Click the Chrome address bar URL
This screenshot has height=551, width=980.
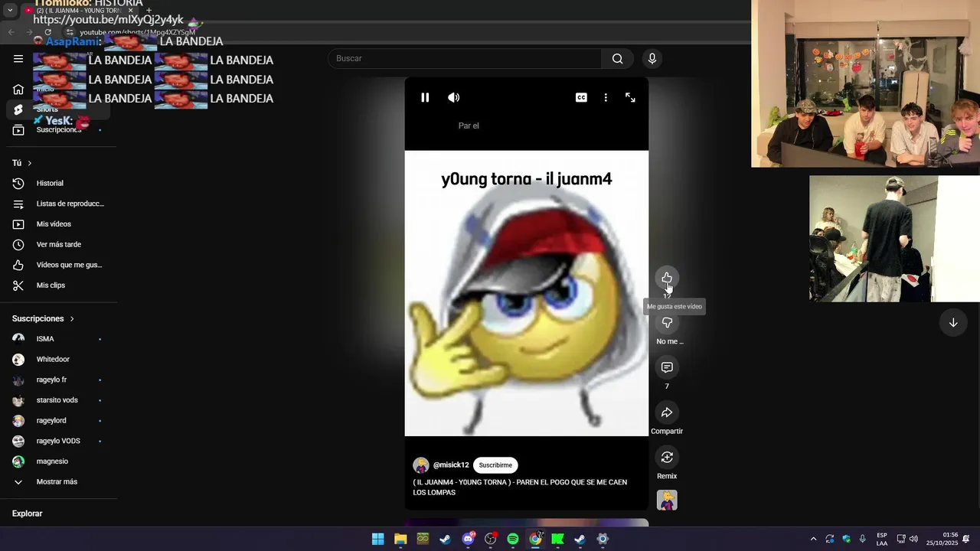(138, 32)
